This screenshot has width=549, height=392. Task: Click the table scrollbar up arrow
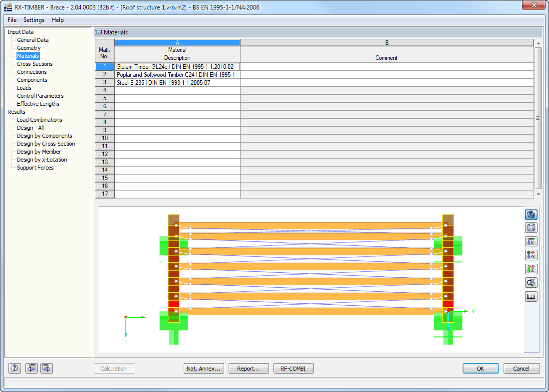click(539, 43)
